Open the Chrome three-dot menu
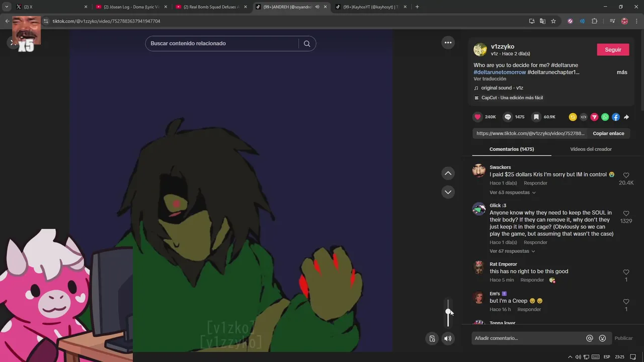 point(635,21)
